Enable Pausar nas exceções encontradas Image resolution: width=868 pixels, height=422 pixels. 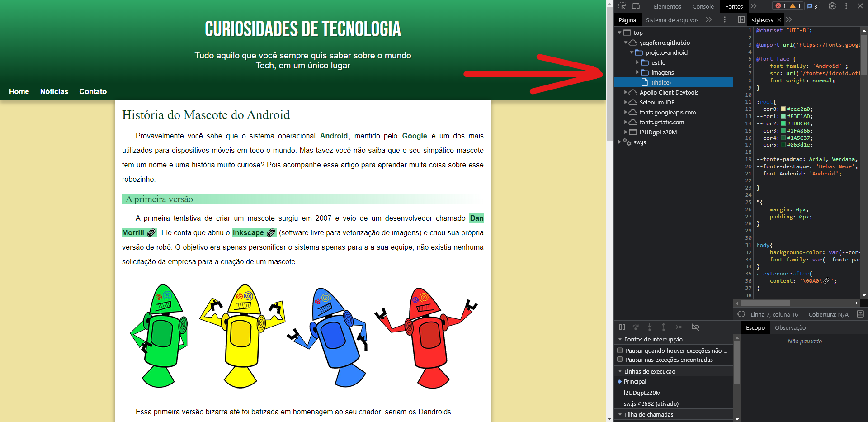point(620,359)
